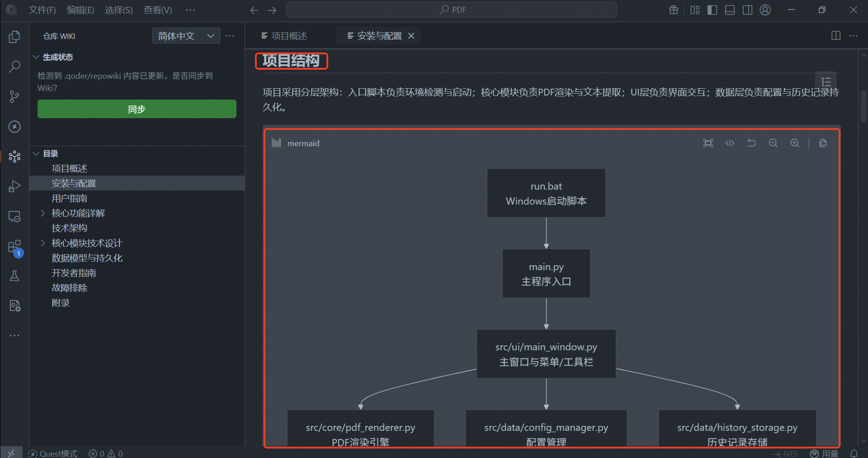This screenshot has width=868, height=458.
Task: Open the Explorer files icon
Action: (14, 37)
